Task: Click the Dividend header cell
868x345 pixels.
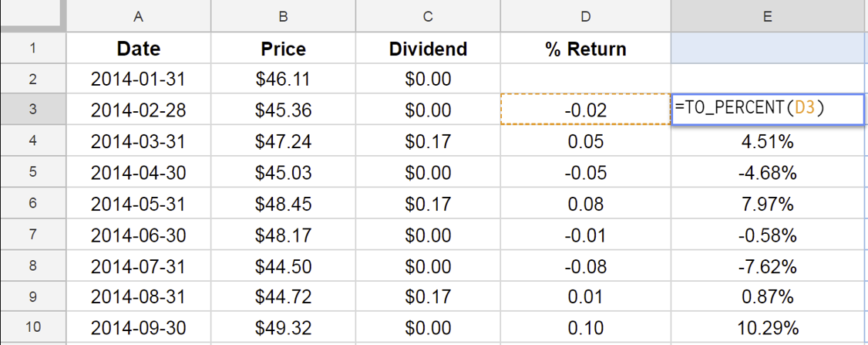Action: pos(428,49)
